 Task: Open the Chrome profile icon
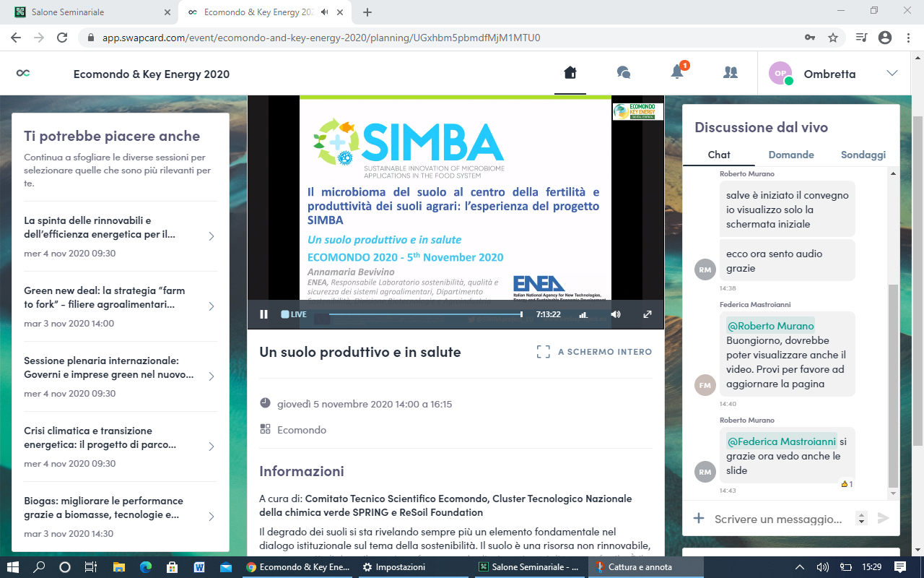click(x=884, y=38)
